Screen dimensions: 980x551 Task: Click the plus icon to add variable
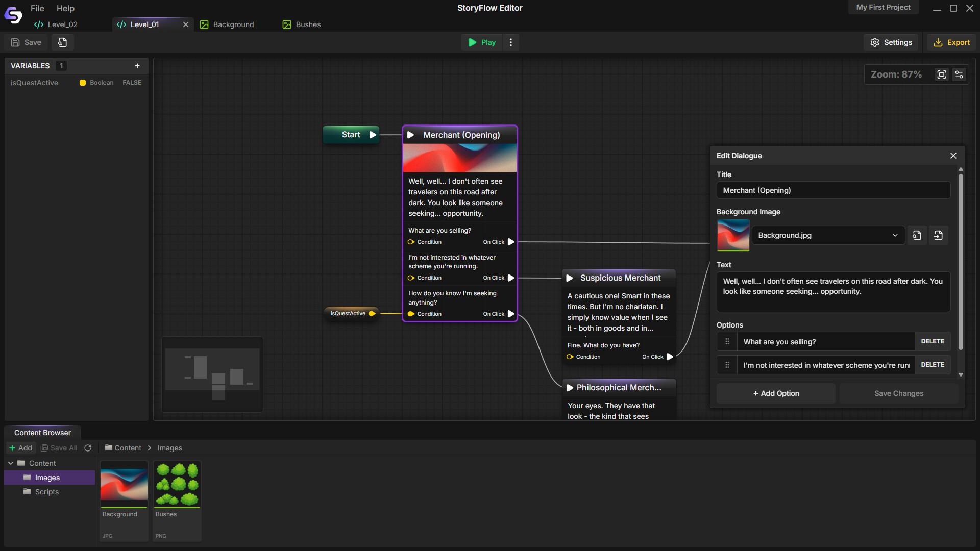click(137, 66)
